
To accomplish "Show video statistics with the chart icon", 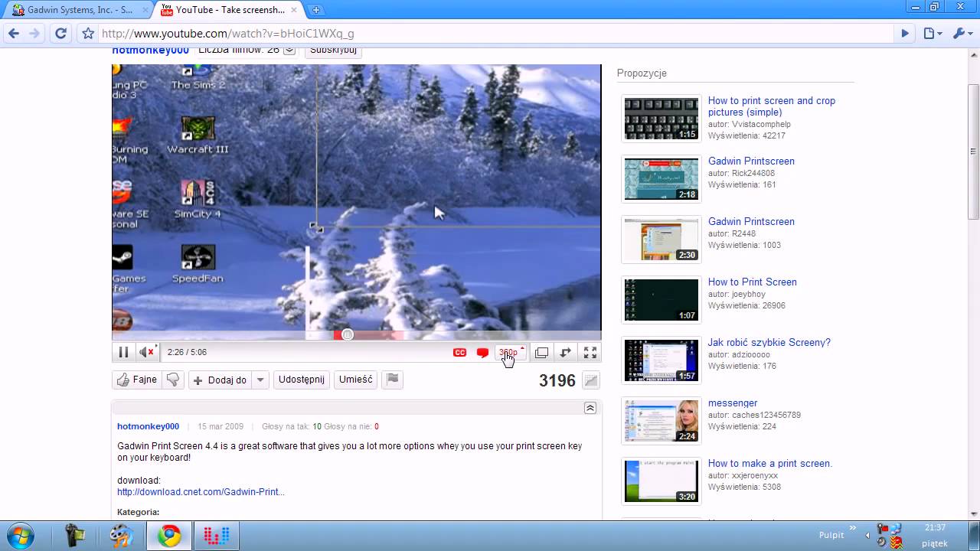I will (x=590, y=380).
